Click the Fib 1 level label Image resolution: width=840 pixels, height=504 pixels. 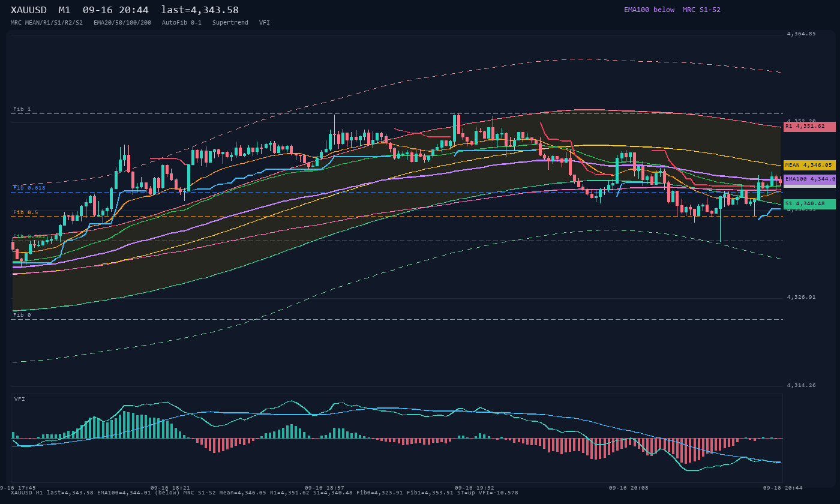click(x=22, y=109)
